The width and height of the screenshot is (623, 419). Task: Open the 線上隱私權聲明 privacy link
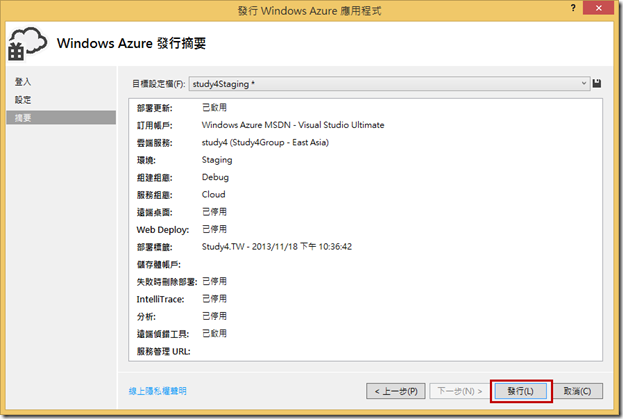tap(157, 391)
